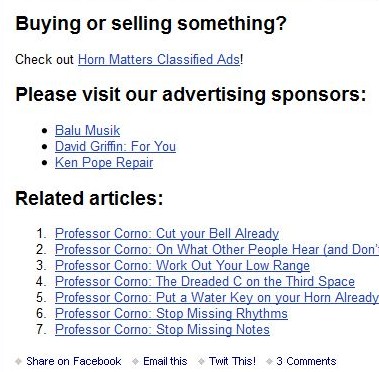The width and height of the screenshot is (379, 372).
Task: Open the 3 Comments link
Action: [306, 361]
